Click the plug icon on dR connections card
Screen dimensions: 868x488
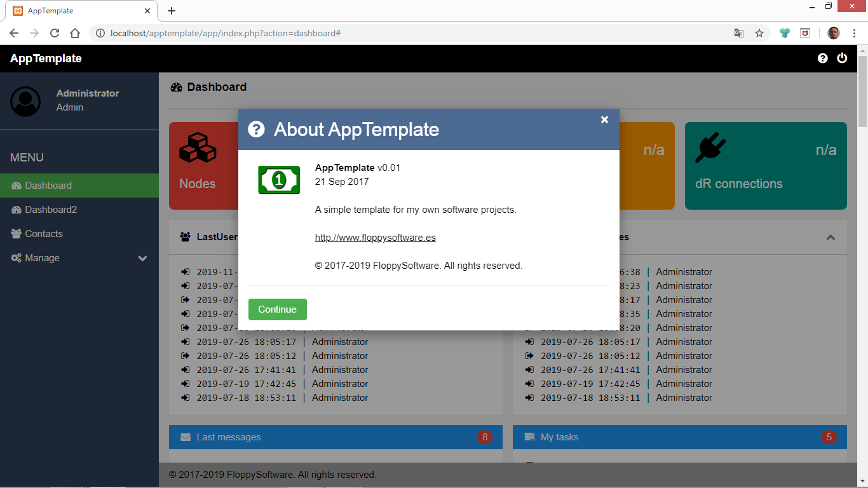point(711,147)
